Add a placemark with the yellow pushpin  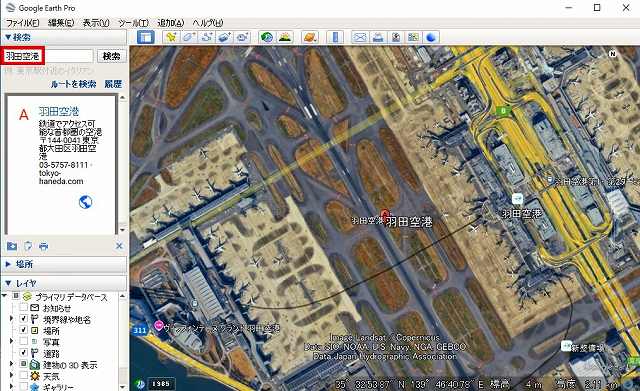tap(171, 38)
